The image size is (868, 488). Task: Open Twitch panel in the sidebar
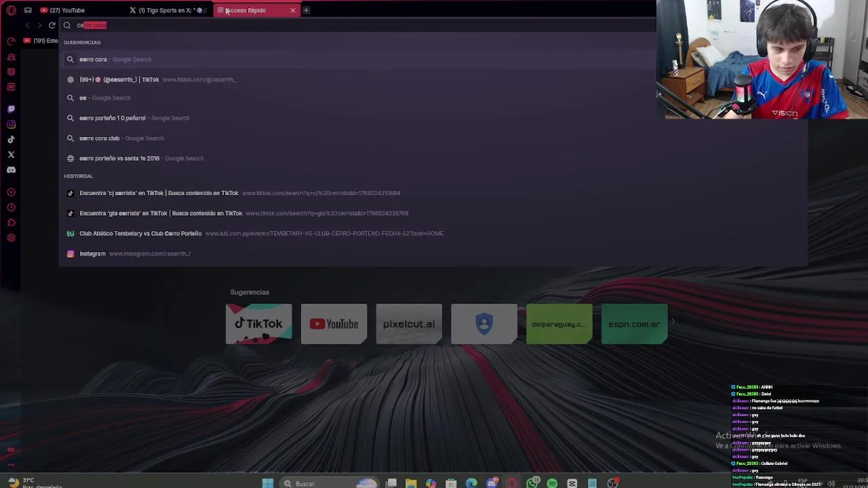point(11,109)
